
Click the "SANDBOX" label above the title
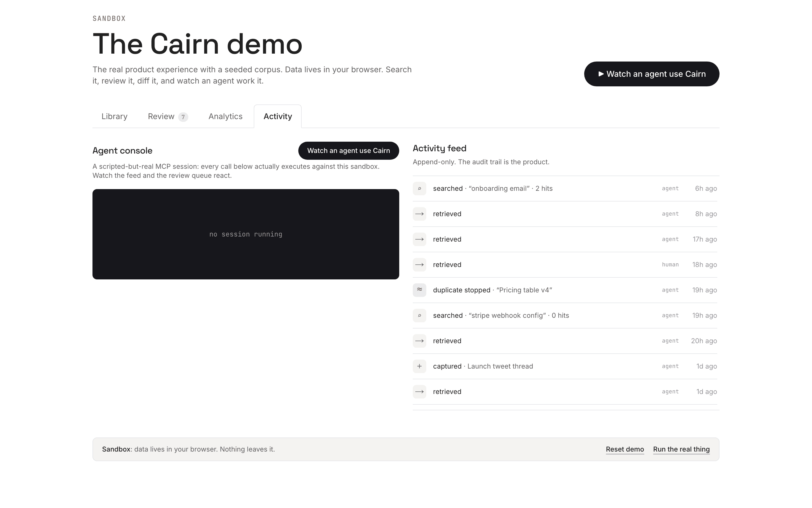coord(109,18)
